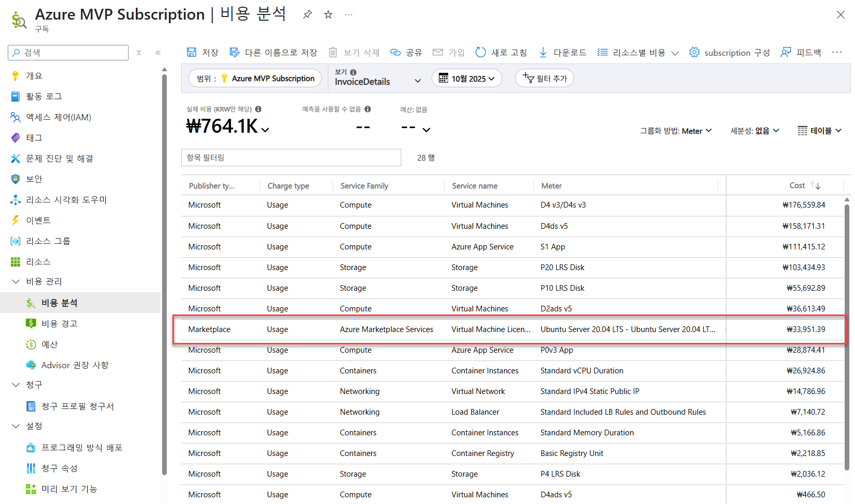Pin the cost analysis blade

[x=307, y=14]
